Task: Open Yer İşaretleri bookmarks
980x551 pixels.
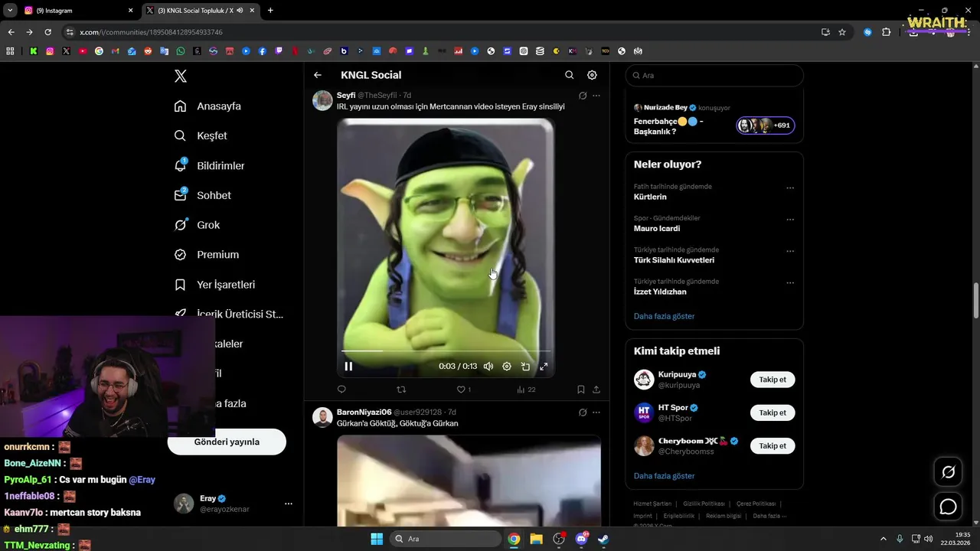Action: (x=214, y=285)
